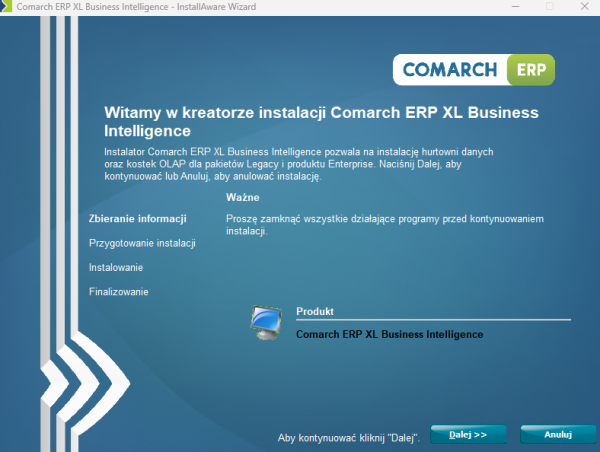Click the 'Produkt' section heading
This screenshot has width=600, height=452.
tap(315, 312)
